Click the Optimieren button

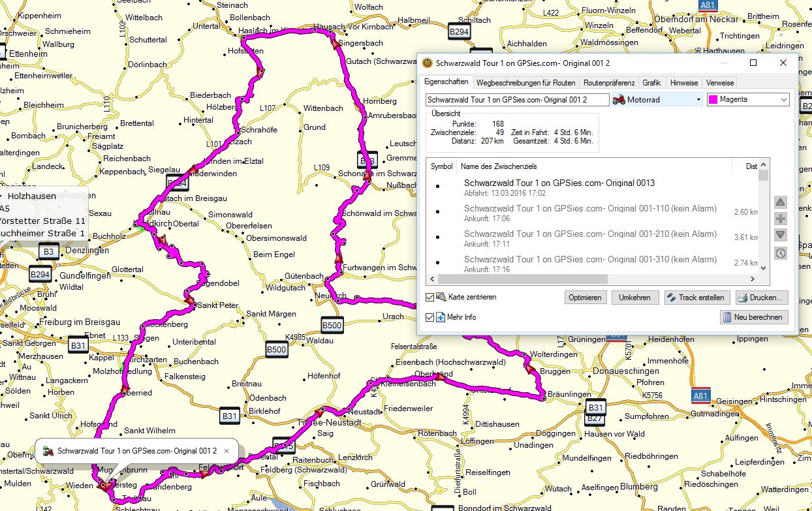585,298
